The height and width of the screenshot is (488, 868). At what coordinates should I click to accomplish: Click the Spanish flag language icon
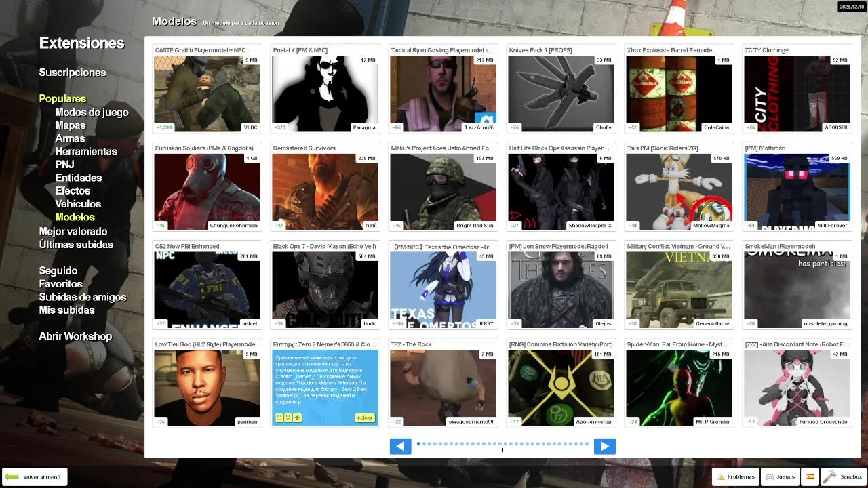[x=810, y=476]
